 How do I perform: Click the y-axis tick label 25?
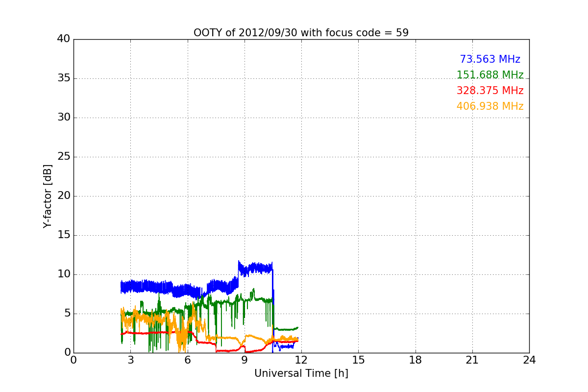point(64,157)
